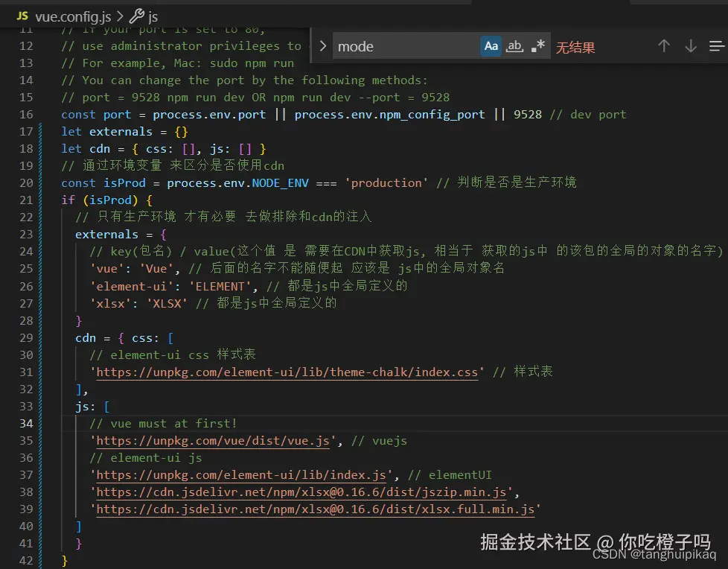Click line number 21 in the gutter
The width and height of the screenshot is (728, 569).
tap(26, 200)
